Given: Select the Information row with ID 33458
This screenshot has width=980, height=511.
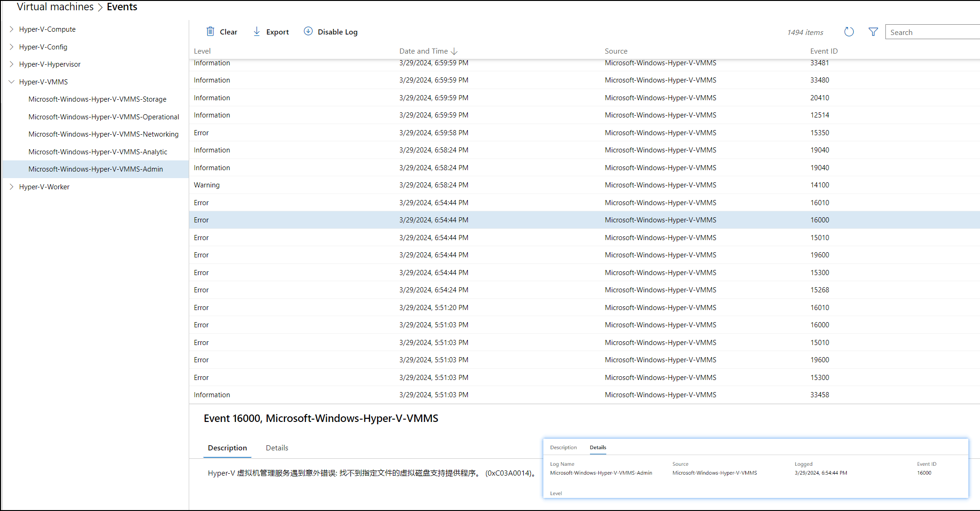Looking at the screenshot, I should tap(584, 395).
